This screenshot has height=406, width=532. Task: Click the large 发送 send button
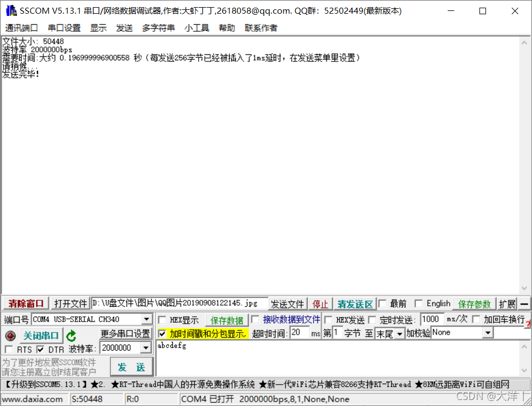click(x=131, y=367)
